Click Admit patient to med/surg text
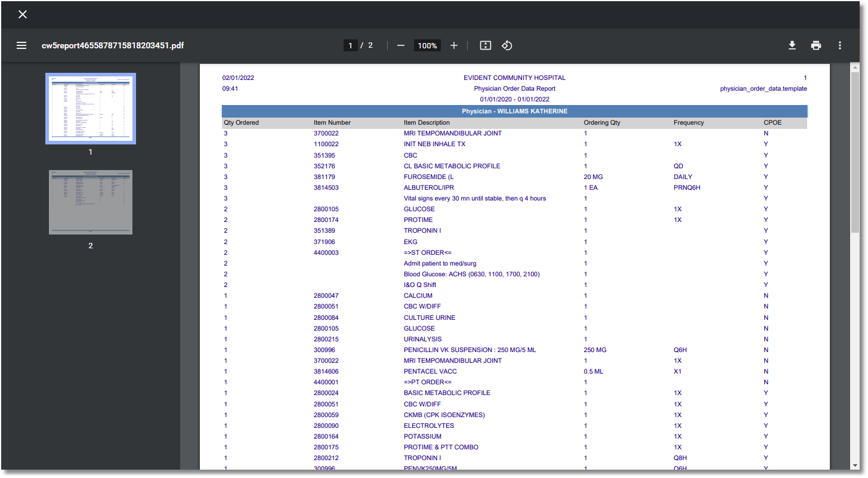Screen dimensions: 868x478 tap(440, 263)
